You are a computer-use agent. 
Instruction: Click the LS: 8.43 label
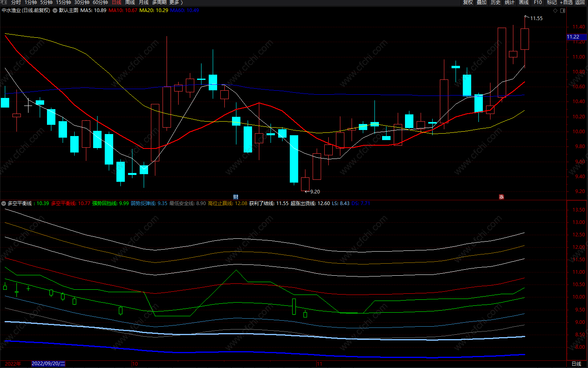[x=341, y=203]
